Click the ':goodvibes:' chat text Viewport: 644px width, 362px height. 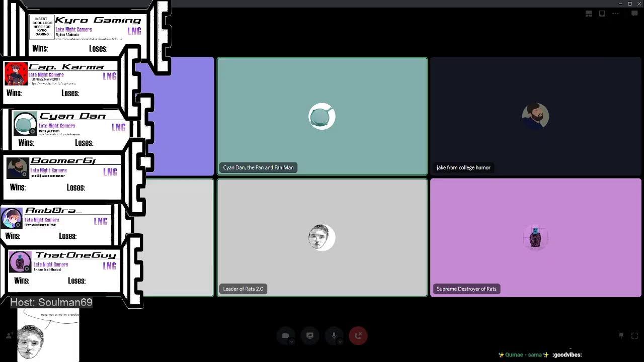[567, 354]
